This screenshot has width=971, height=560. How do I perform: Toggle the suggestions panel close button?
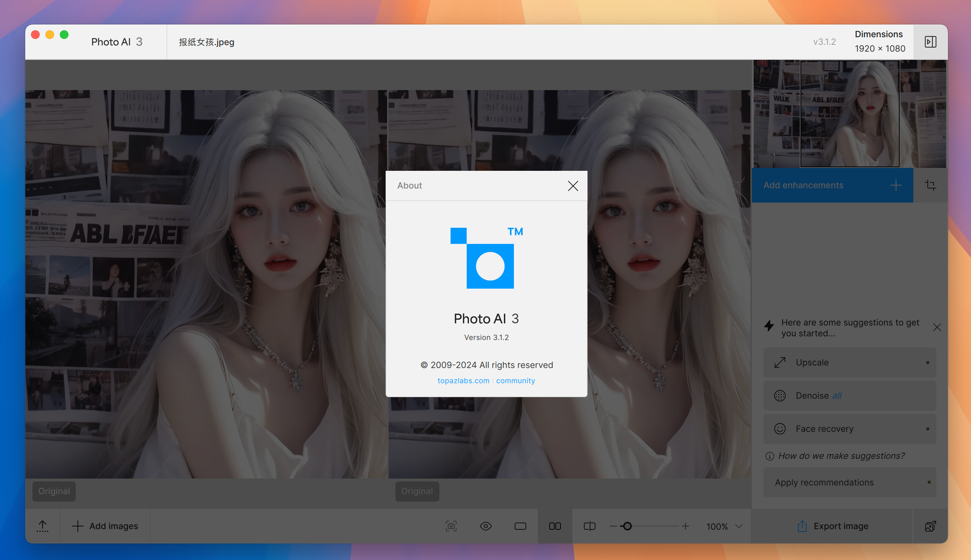click(x=937, y=327)
